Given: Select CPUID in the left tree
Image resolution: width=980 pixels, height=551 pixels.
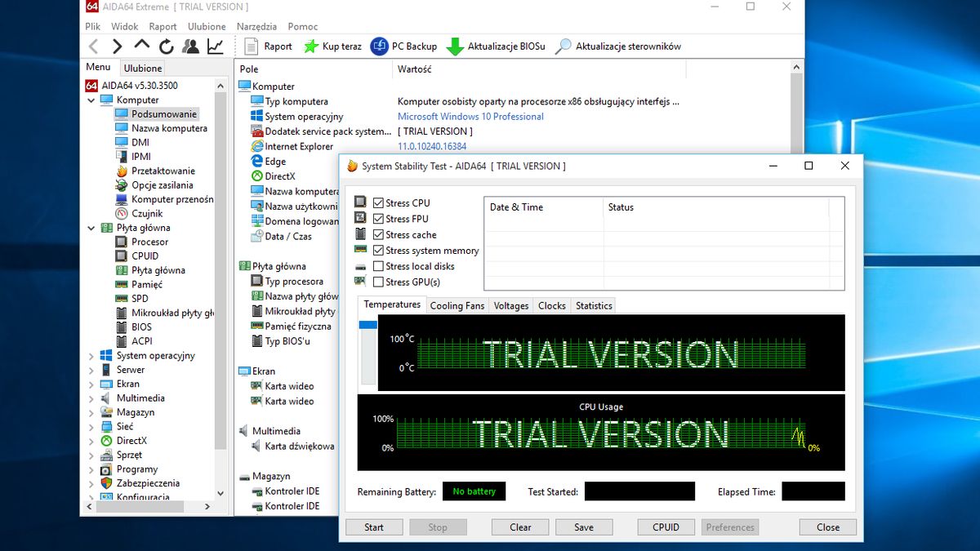Looking at the screenshot, I should (145, 256).
